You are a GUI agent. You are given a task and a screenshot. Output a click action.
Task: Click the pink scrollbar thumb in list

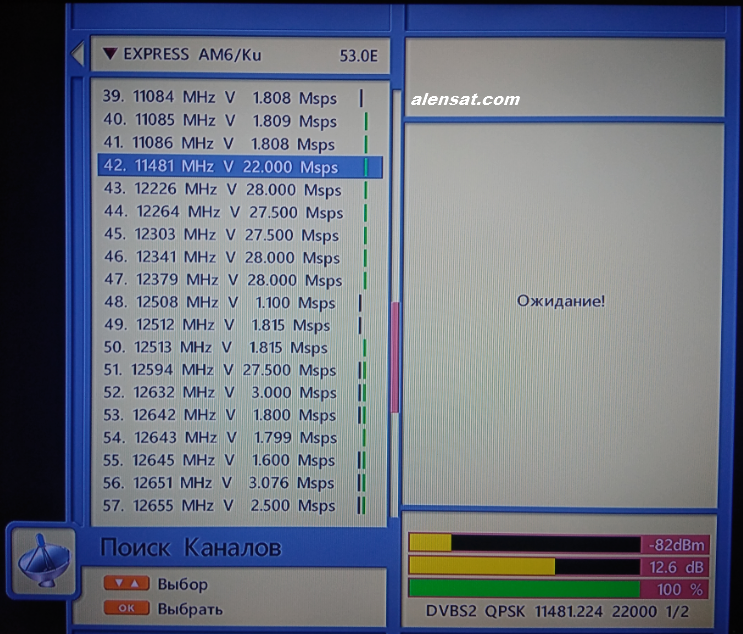click(x=395, y=357)
